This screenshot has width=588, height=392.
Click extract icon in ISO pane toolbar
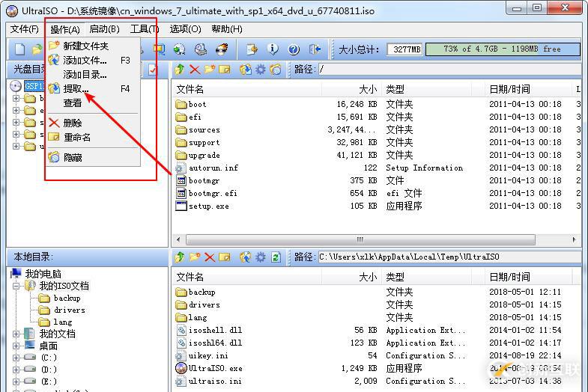tap(245, 70)
